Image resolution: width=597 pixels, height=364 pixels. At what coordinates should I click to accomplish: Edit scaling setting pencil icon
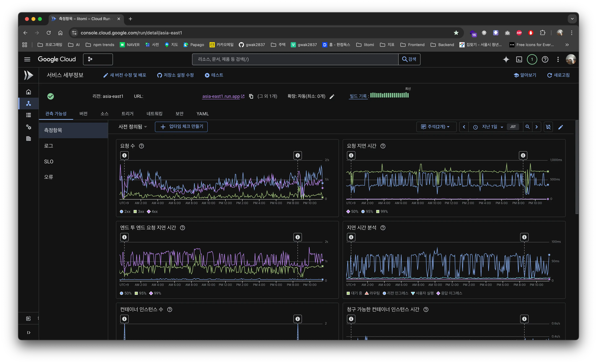coord(332,97)
